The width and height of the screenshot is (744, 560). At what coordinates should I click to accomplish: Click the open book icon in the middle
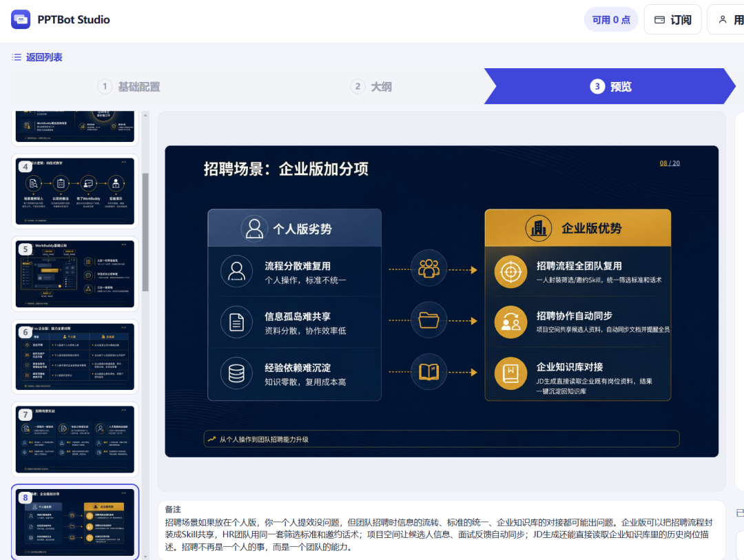click(428, 371)
